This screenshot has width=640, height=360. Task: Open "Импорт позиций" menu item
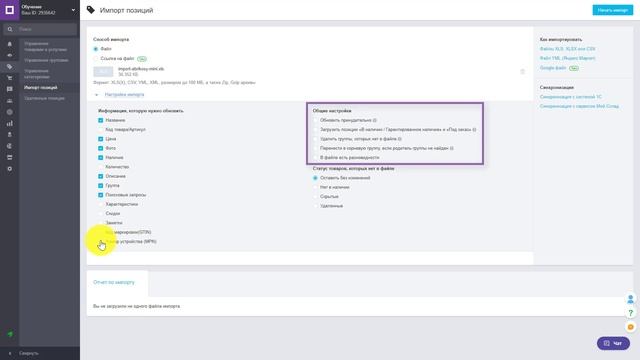[x=40, y=88]
